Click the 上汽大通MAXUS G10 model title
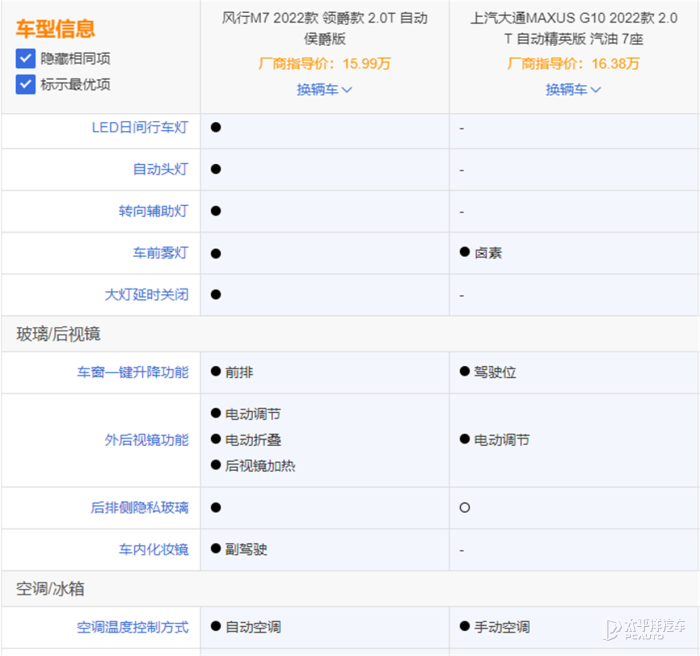Image resolution: width=700 pixels, height=656 pixels. point(574,28)
